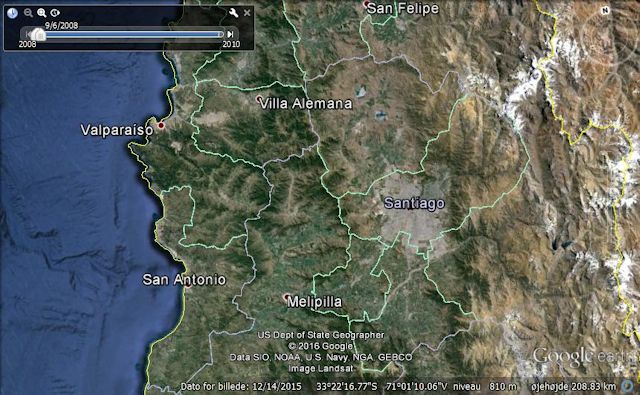Image resolution: width=640 pixels, height=395 pixels.
Task: Click the image date 12/14/2015 in the status bar
Action: 277,386
